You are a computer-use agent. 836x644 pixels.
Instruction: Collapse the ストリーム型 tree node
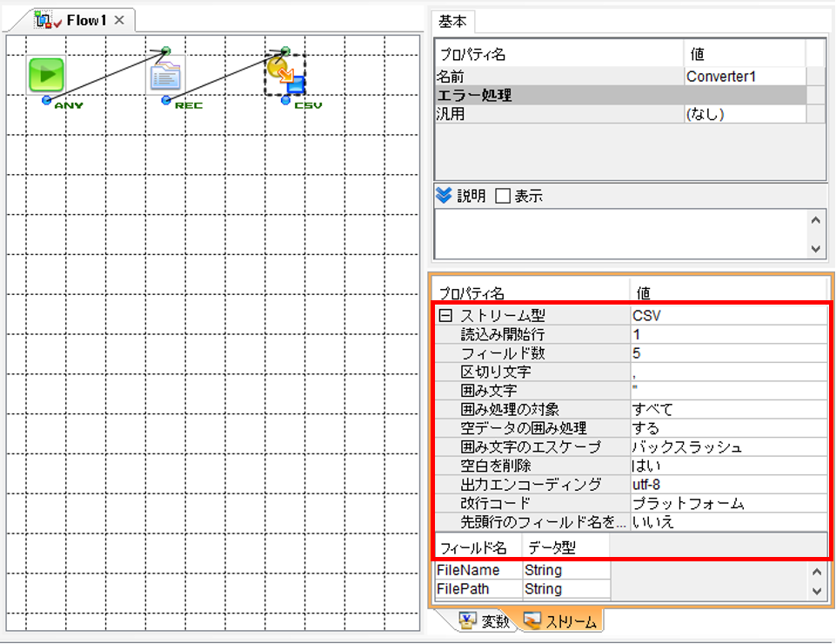[445, 315]
